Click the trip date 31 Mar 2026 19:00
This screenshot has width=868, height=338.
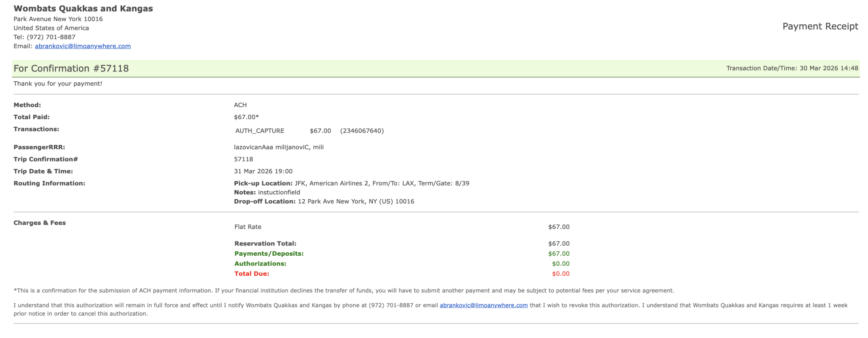tap(263, 171)
